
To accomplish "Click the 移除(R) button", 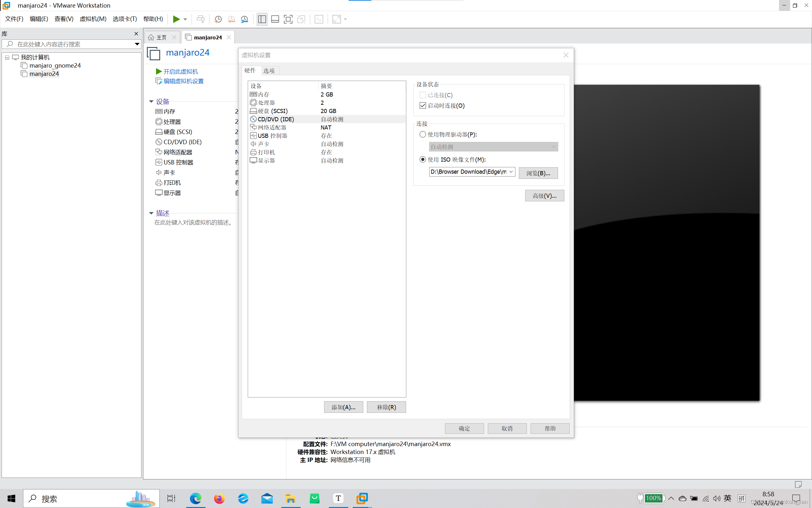I will [386, 407].
